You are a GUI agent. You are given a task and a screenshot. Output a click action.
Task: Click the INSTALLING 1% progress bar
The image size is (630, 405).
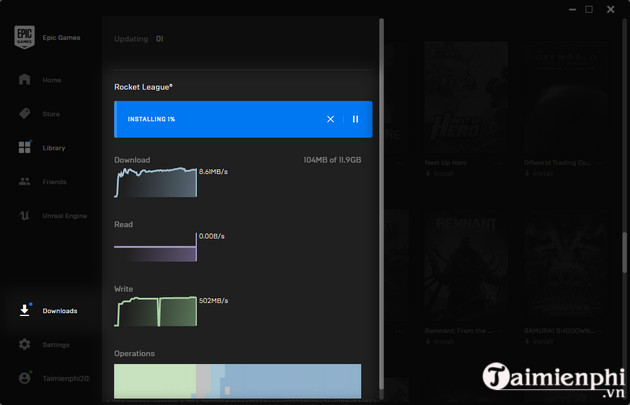coord(243,119)
